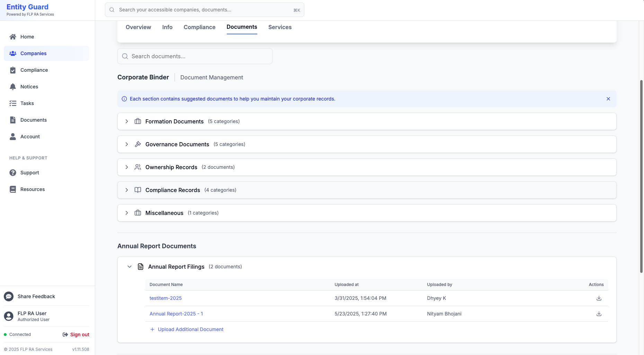
Task: Click the Search documents field
Action: pos(195,56)
